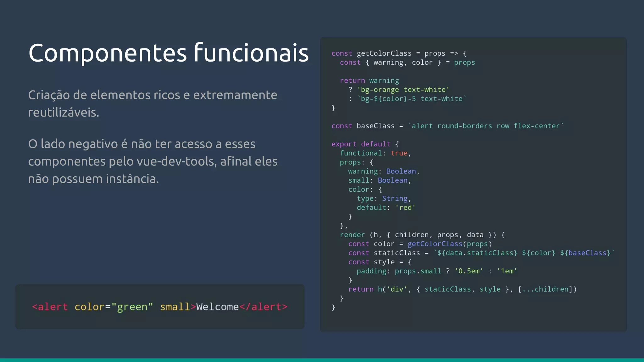Click the line 'const { warning, color } = props'
This screenshot has height=362, width=644.
coord(407,63)
